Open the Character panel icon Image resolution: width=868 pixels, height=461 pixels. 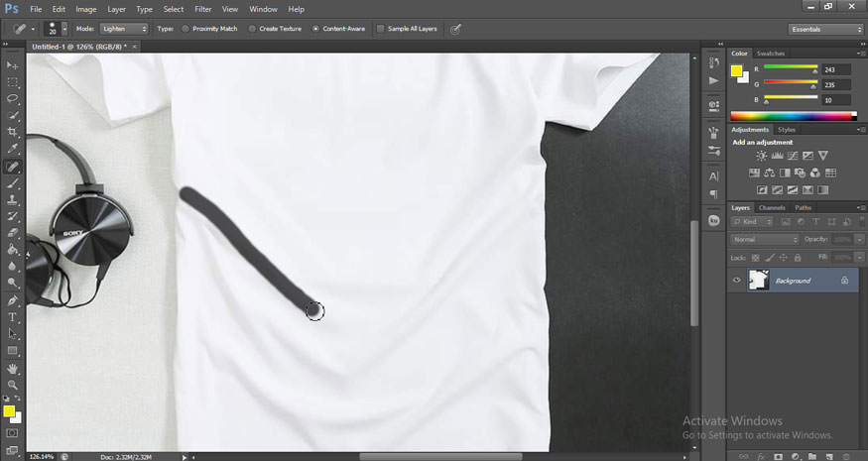[x=714, y=176]
